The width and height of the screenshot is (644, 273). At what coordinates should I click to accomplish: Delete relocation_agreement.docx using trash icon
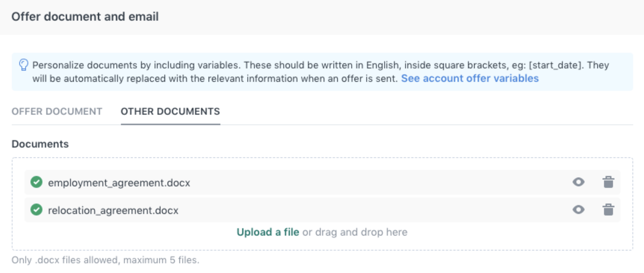(x=608, y=210)
